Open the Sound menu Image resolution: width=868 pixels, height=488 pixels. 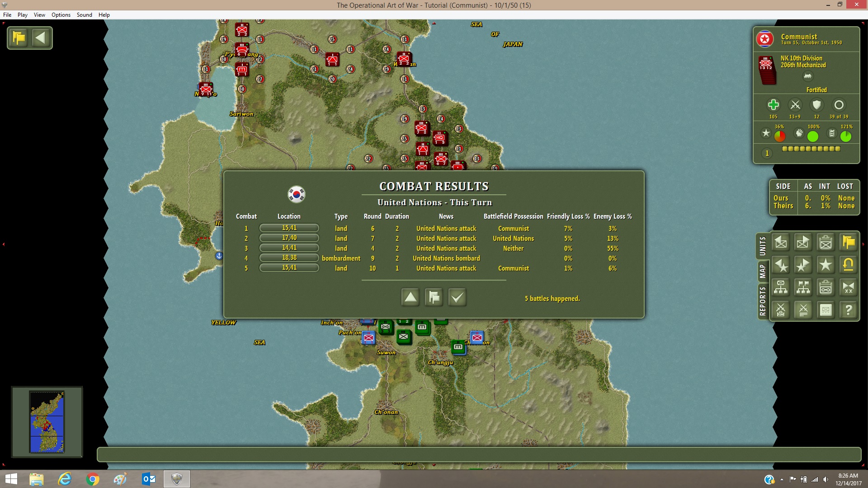[x=85, y=14]
